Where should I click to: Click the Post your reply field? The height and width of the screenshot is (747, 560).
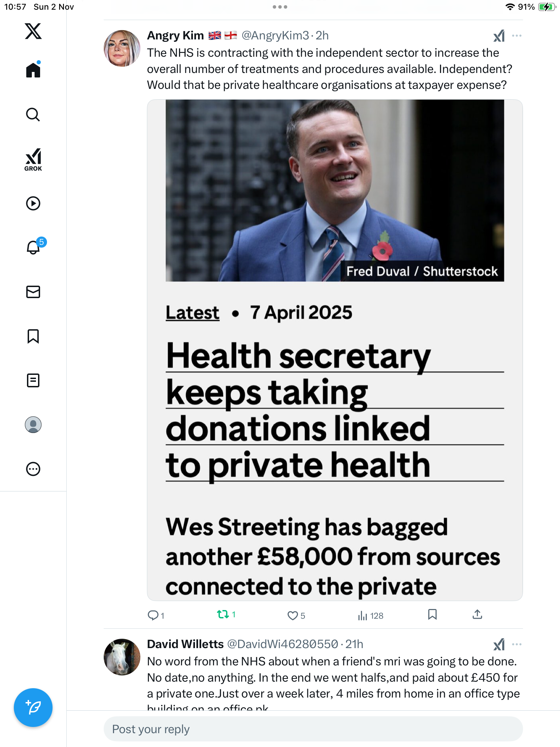click(313, 729)
